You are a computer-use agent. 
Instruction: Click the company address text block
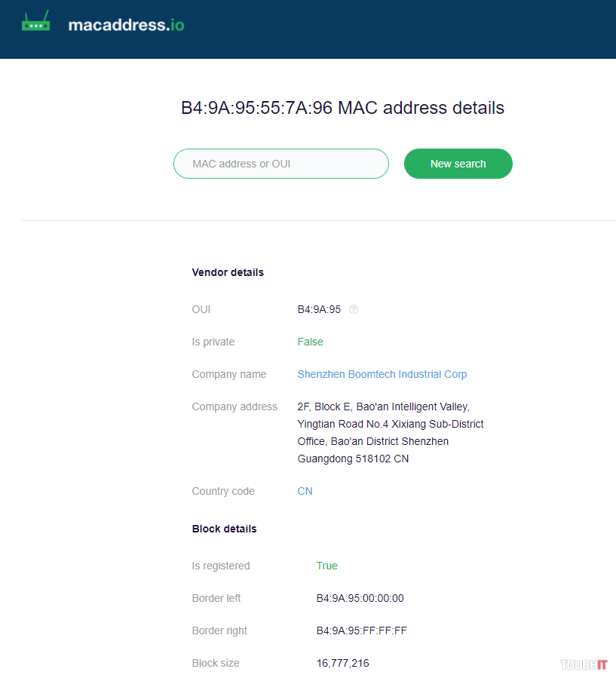point(390,432)
